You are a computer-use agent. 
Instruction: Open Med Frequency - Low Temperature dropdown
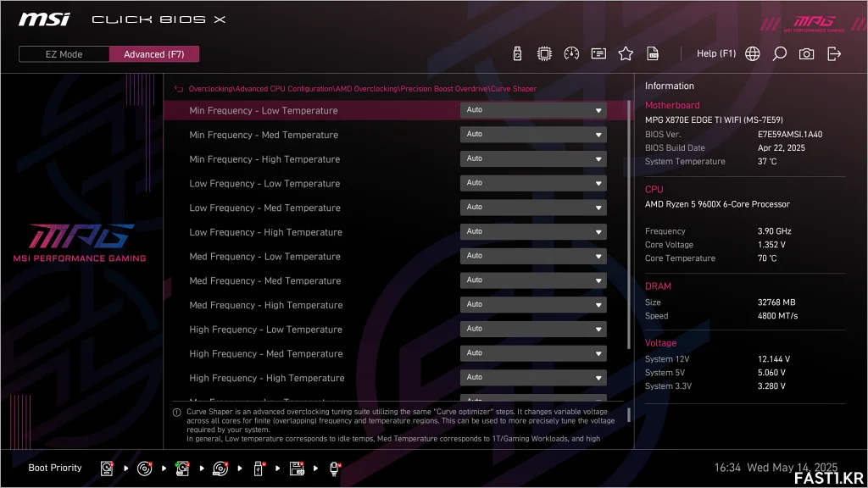tap(533, 256)
